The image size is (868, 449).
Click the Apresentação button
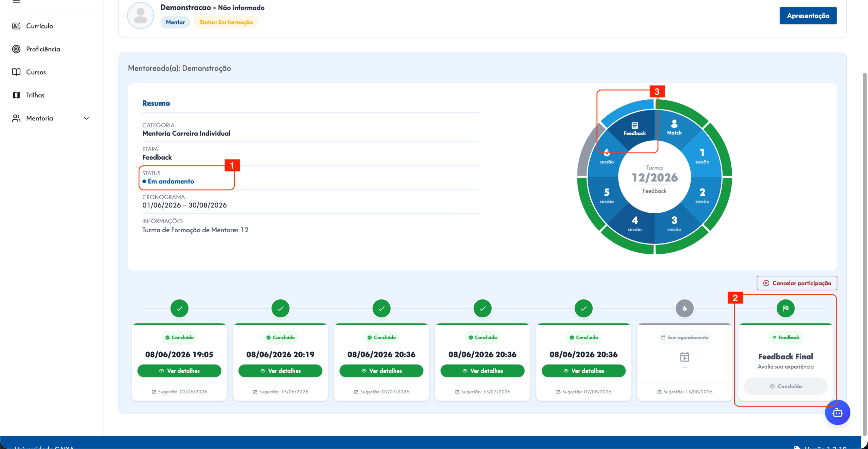pos(808,16)
